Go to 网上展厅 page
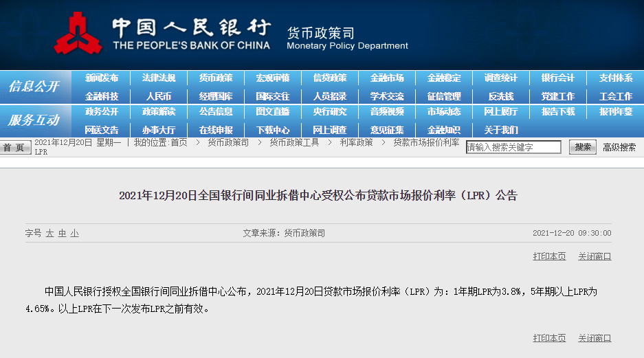 point(501,111)
